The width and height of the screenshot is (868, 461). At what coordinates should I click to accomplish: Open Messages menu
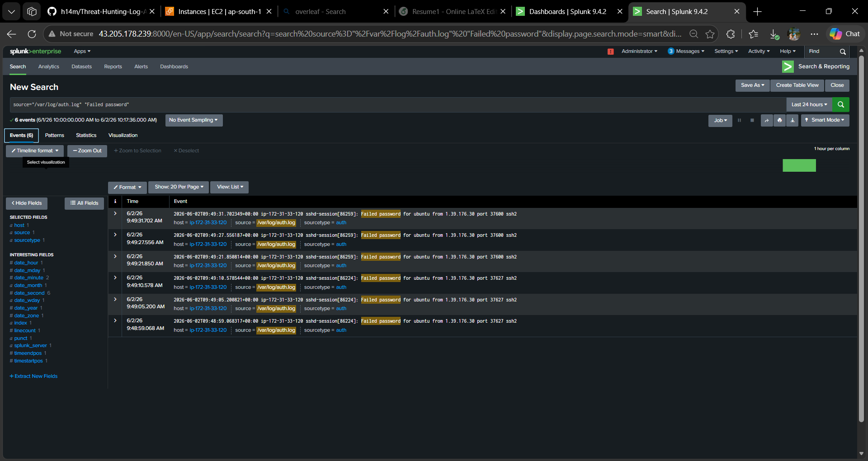click(x=686, y=52)
